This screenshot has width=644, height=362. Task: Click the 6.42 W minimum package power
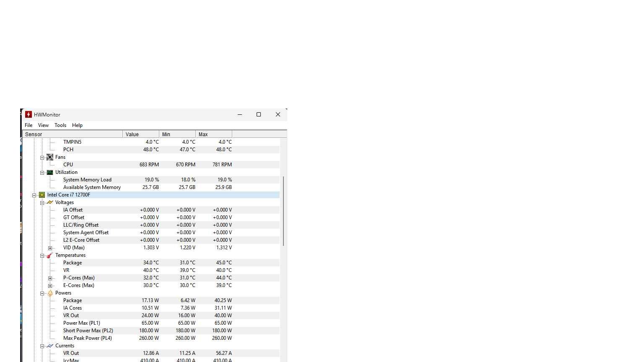tap(188, 300)
